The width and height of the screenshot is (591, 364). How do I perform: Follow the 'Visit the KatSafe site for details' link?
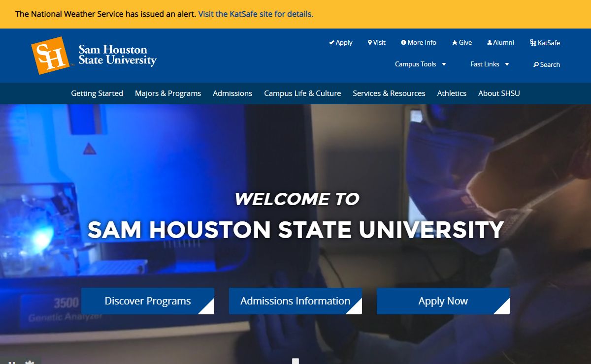(x=256, y=14)
